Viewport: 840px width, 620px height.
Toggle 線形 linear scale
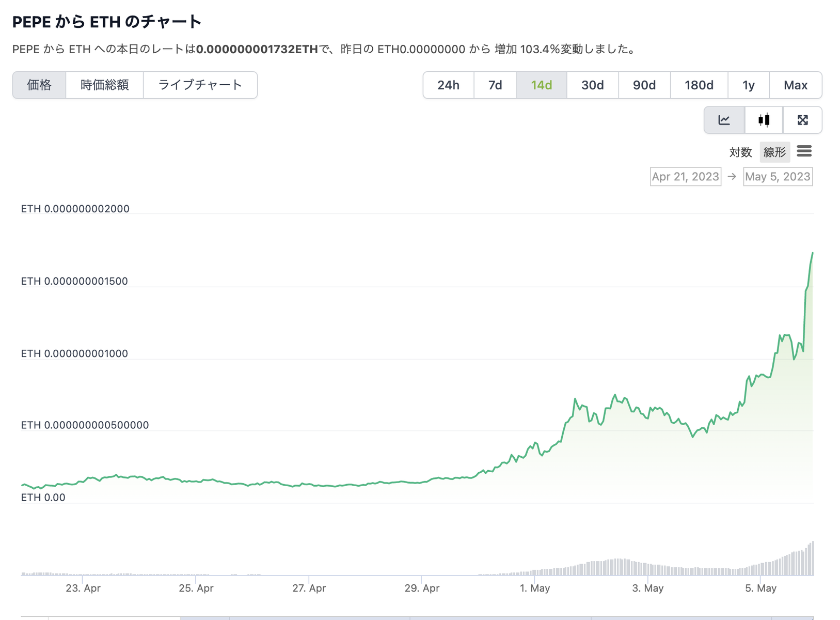click(774, 152)
